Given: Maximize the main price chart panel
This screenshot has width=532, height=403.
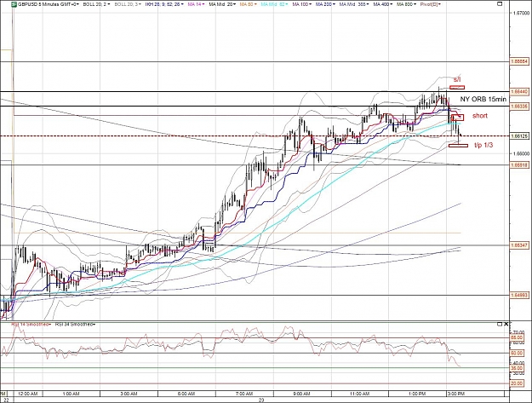Looking at the screenshot, I should [500, 4].
